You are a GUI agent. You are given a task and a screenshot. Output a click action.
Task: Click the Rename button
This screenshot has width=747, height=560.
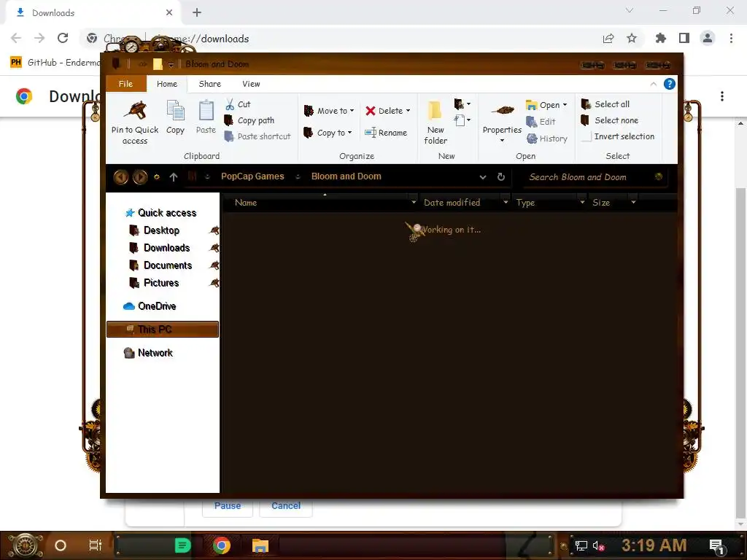coord(386,133)
